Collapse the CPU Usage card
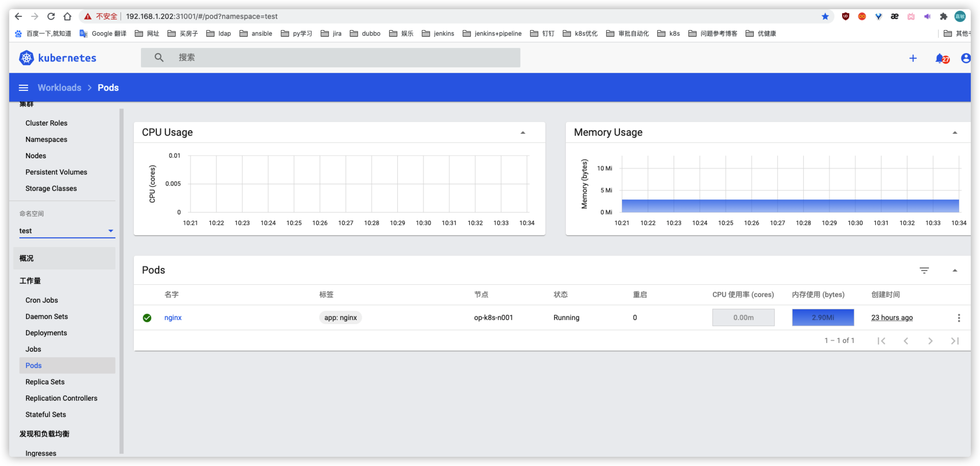 (523, 133)
